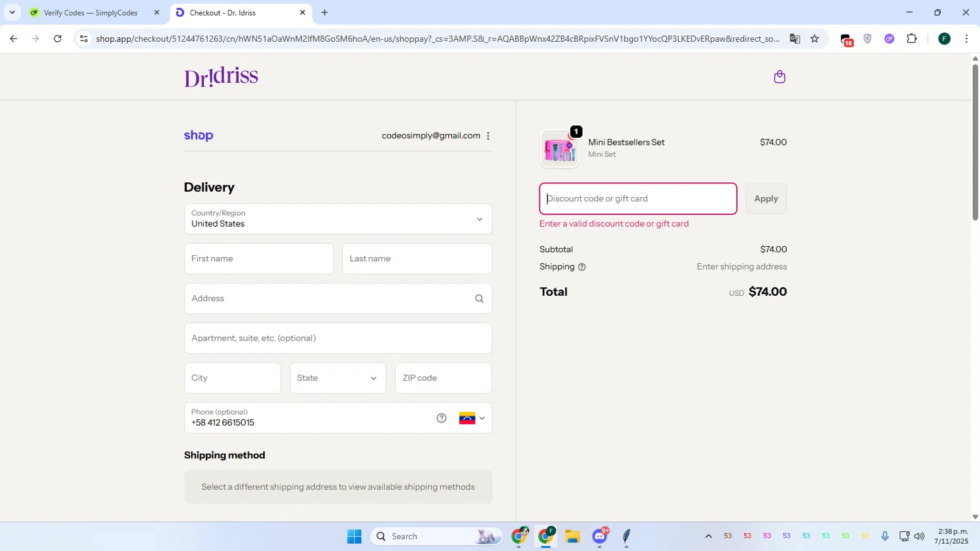Open Chrome extensions puzzle icon
Viewport: 980px width, 551px height.
(x=912, y=39)
